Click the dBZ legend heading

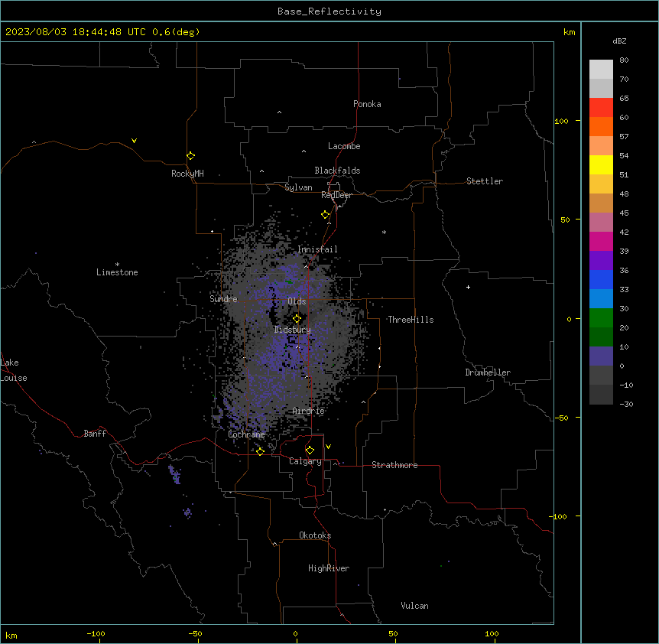click(619, 41)
